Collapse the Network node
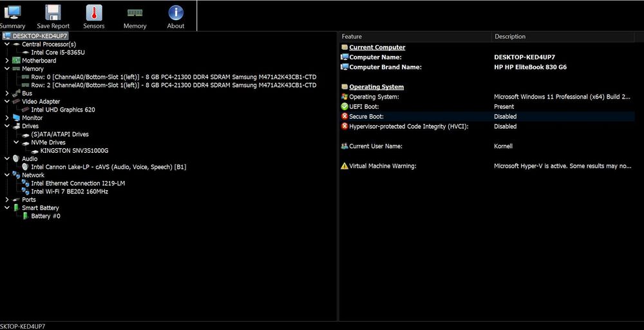 pos(7,175)
